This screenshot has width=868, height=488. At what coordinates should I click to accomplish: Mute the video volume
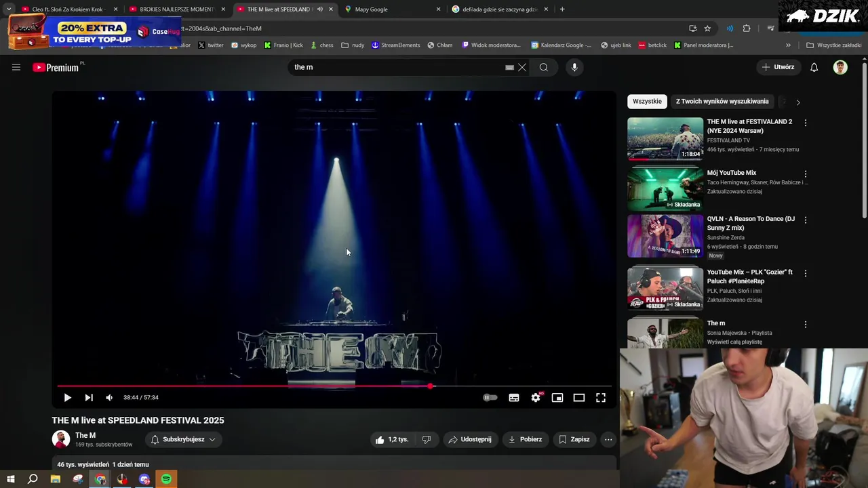[109, 398]
